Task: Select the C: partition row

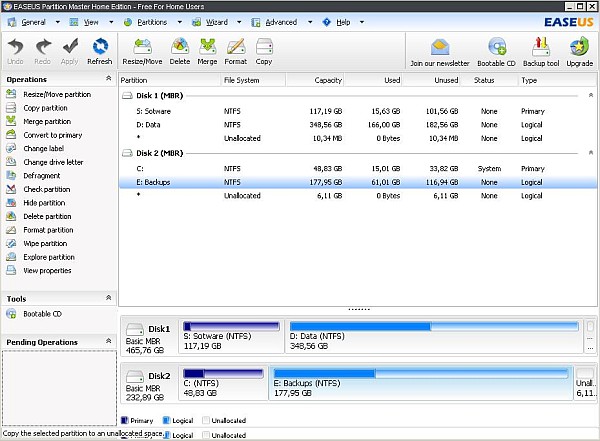Action: point(358,169)
